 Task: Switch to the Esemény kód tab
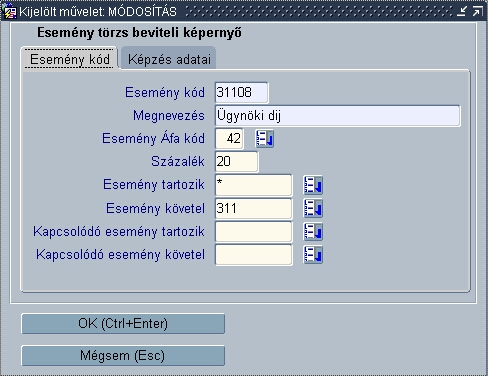[x=70, y=59]
